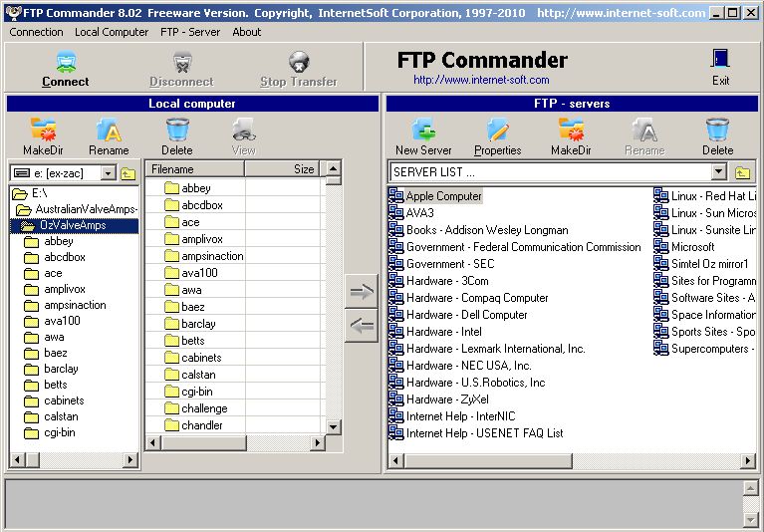
Task: Select Hardware - Intel server entry
Action: coord(435,332)
